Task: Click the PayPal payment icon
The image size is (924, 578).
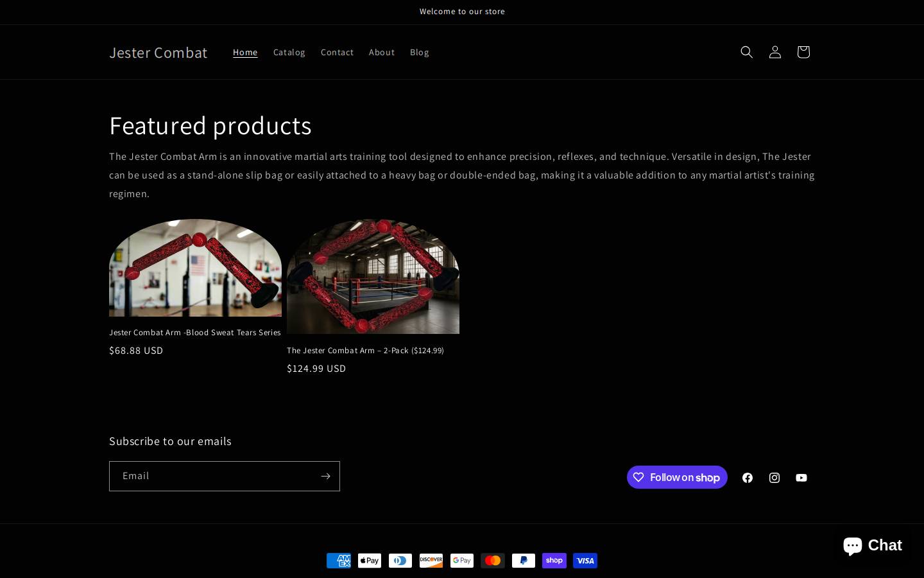Action: [x=524, y=561]
